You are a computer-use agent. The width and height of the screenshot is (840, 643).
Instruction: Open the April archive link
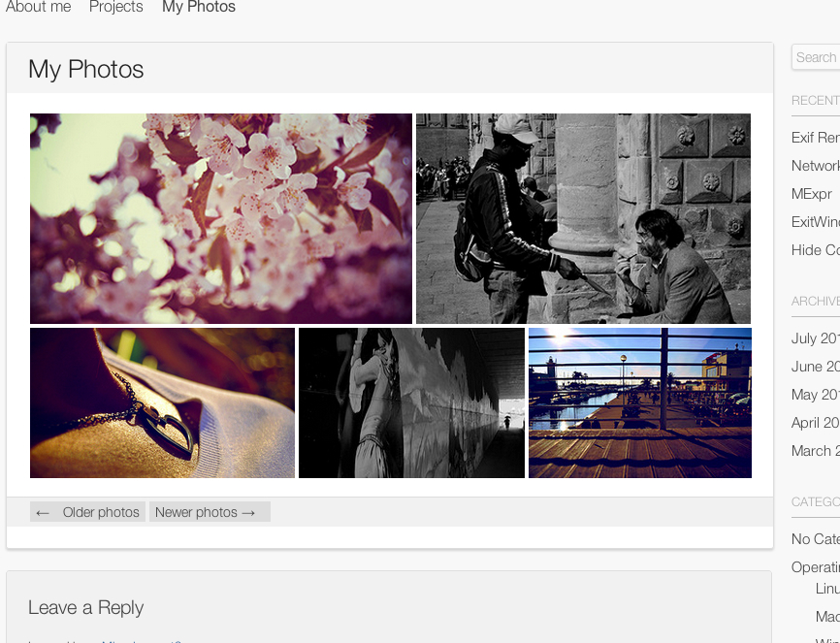pos(815,423)
